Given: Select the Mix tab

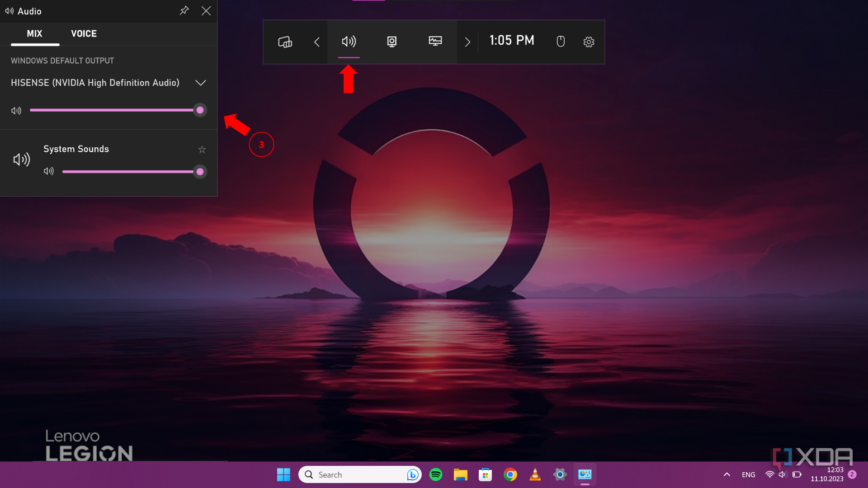Looking at the screenshot, I should 35,33.
